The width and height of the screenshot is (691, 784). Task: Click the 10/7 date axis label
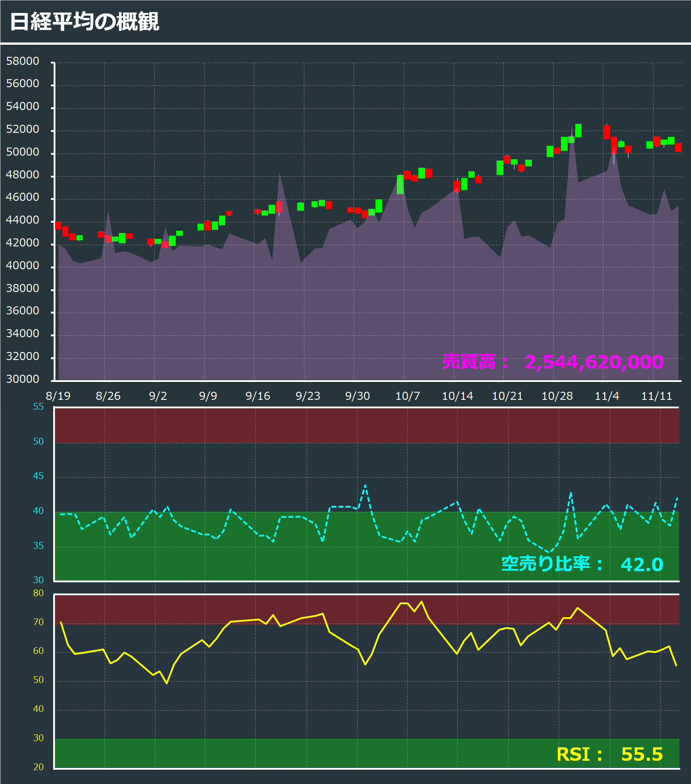click(408, 396)
